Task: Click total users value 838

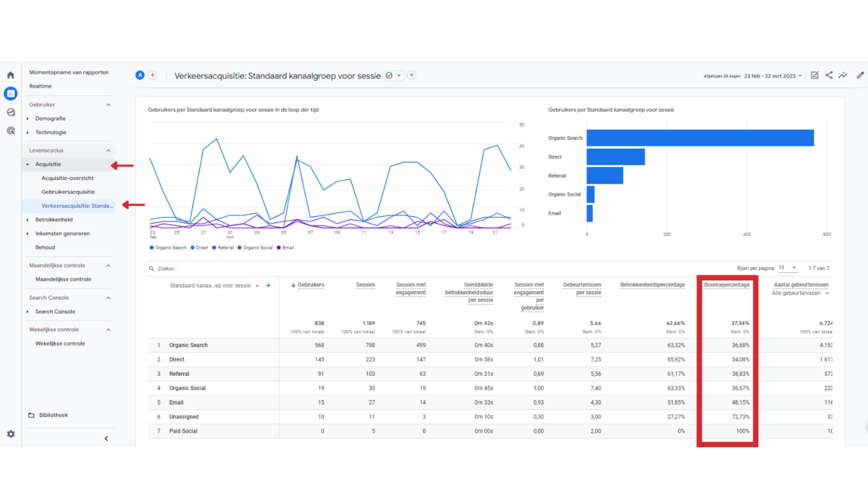Action: pos(319,324)
